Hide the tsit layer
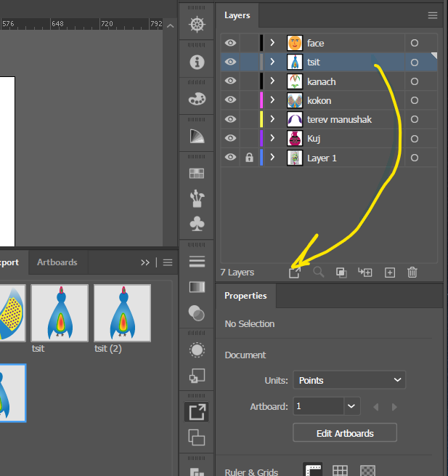Image resolution: width=448 pixels, height=476 pixels. (x=230, y=62)
